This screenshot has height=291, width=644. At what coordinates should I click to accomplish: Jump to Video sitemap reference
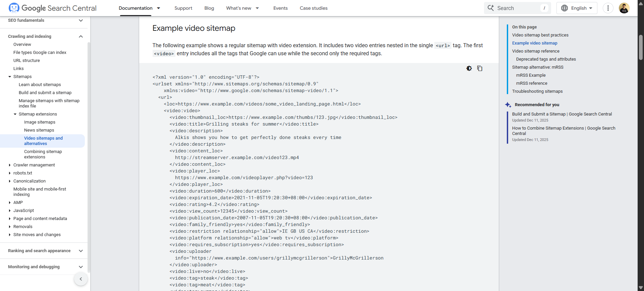click(x=536, y=51)
